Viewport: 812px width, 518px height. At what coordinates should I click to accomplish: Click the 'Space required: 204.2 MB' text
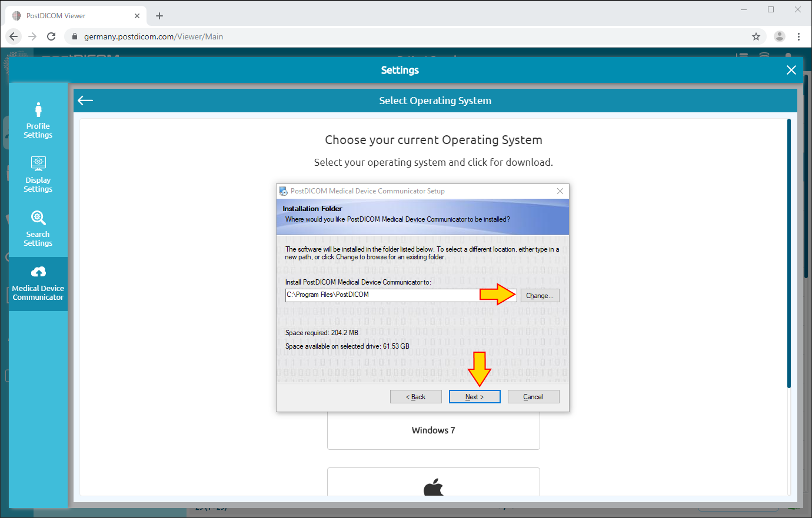click(322, 333)
